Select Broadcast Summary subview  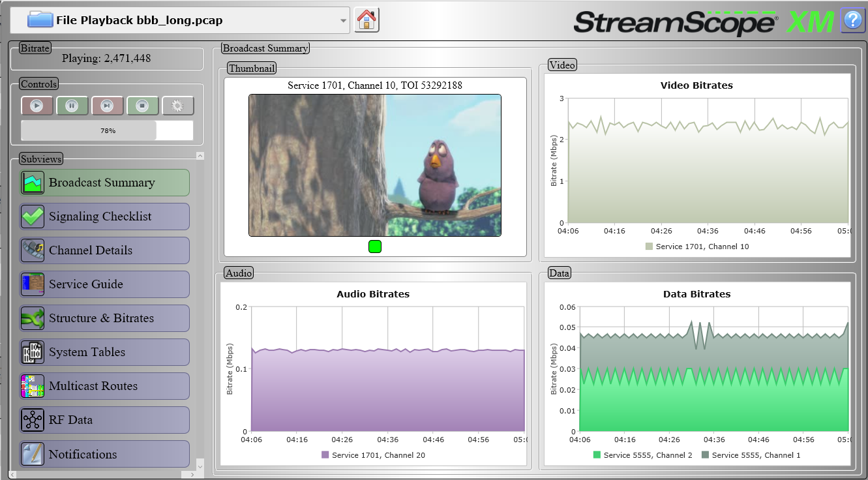point(104,183)
